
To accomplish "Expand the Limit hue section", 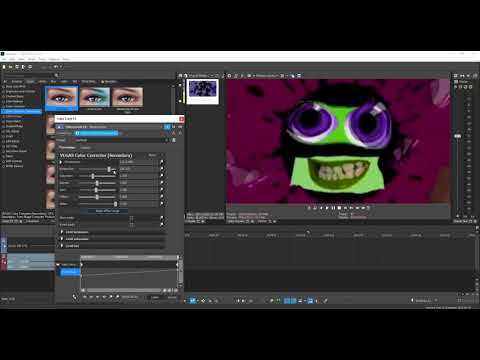I will tap(62, 246).
